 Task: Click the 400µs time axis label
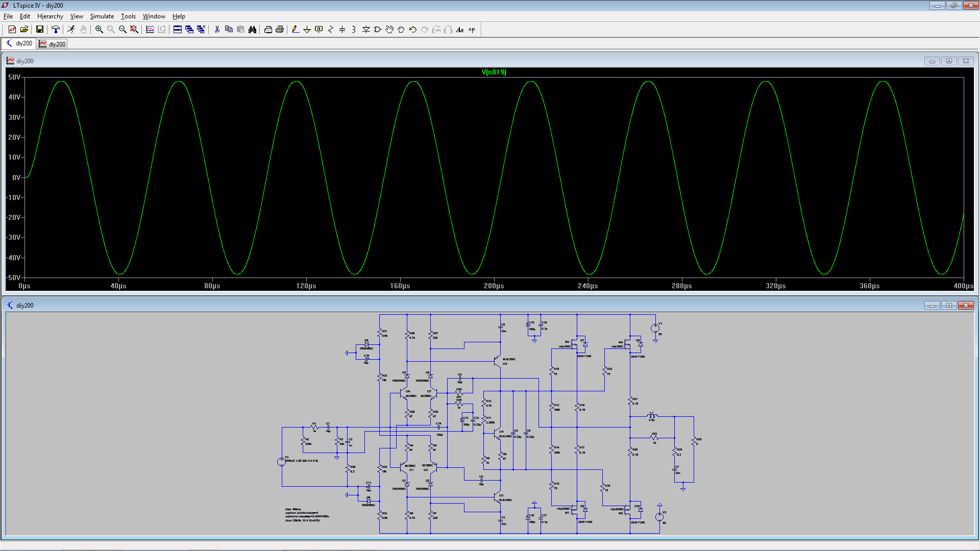pyautogui.click(x=963, y=286)
